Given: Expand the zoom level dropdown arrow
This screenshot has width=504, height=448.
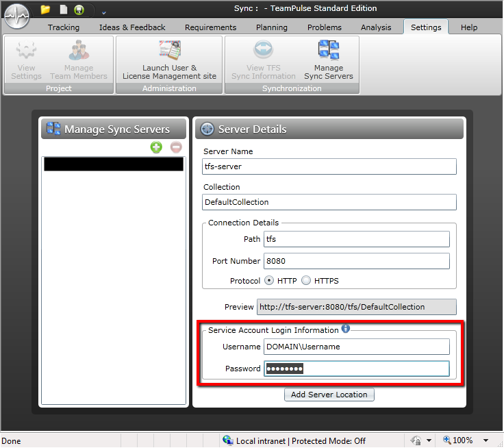Looking at the screenshot, I should [486, 440].
